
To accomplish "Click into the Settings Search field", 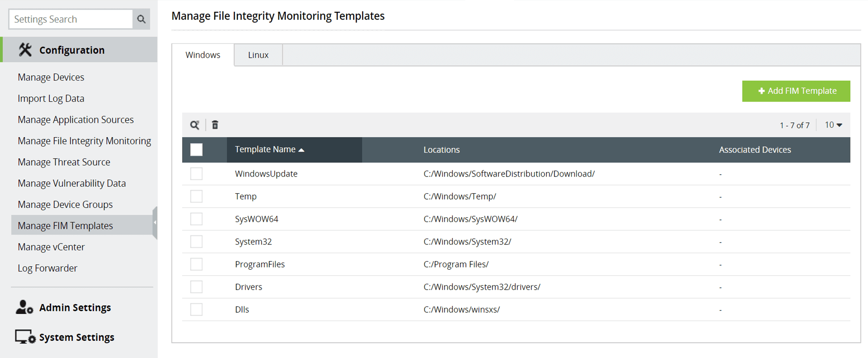I will [x=71, y=19].
